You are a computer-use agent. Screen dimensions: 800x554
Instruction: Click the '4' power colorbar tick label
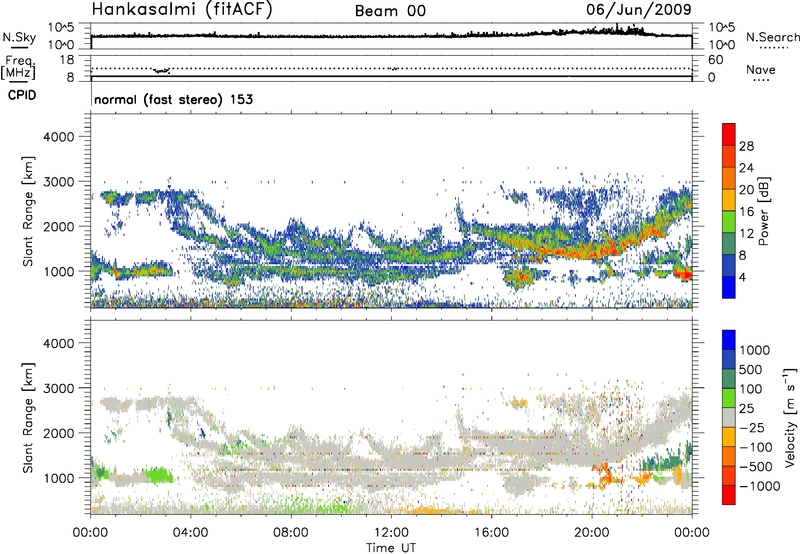[x=742, y=277]
